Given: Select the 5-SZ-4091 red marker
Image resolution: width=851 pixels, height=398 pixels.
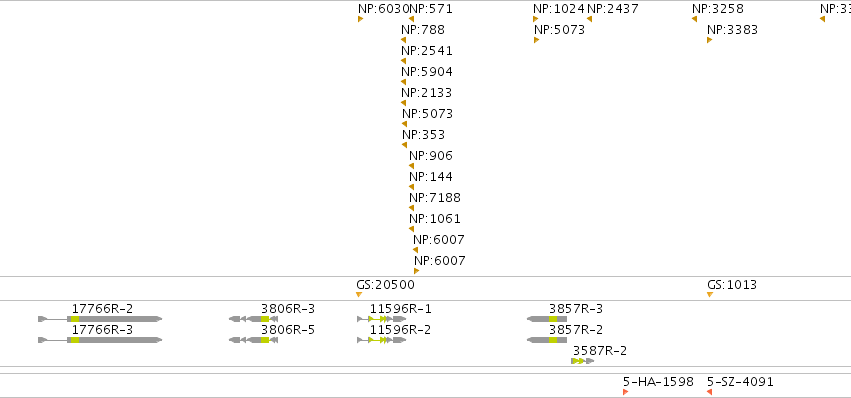Looking at the screenshot, I should 709,392.
